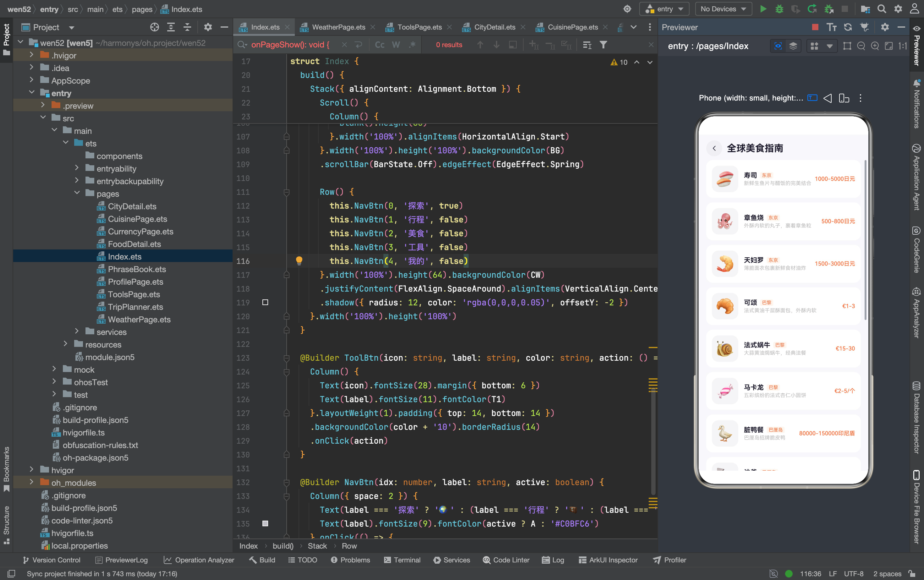
Task: Expand all in the Project panel
Action: pyautogui.click(x=171, y=27)
